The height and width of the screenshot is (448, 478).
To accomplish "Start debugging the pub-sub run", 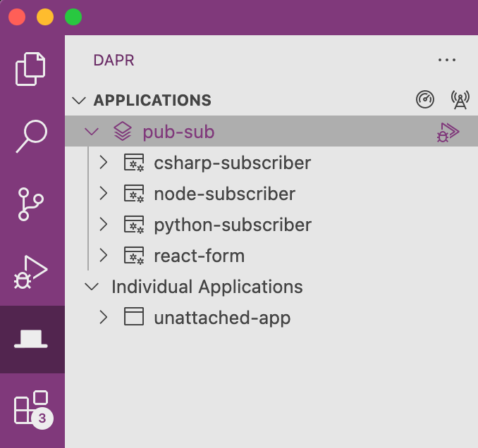I will click(448, 132).
